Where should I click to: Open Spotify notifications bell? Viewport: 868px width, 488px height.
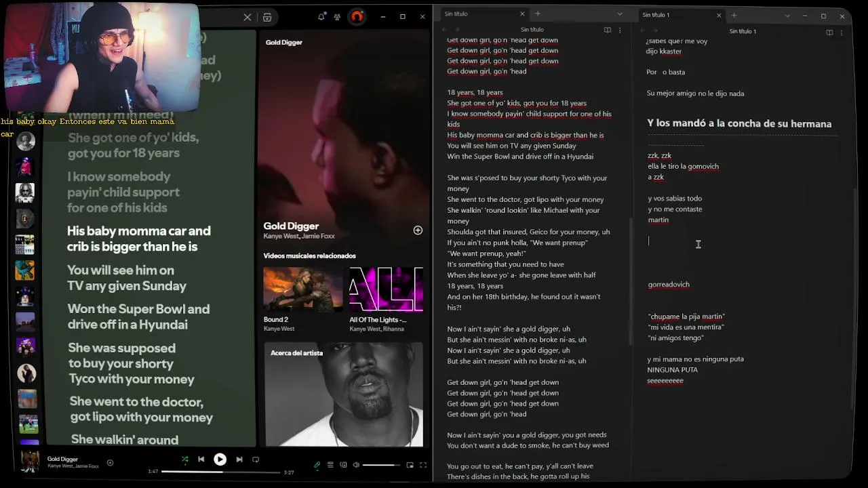(321, 17)
